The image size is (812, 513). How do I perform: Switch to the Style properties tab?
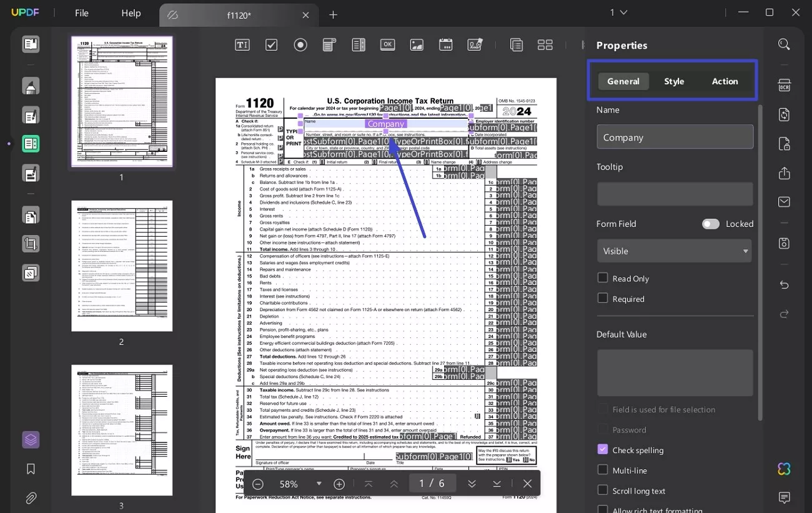(674, 81)
